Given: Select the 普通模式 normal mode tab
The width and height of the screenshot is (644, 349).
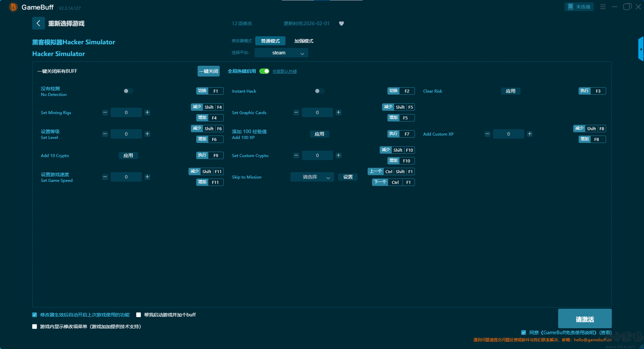Looking at the screenshot, I should click(270, 41).
